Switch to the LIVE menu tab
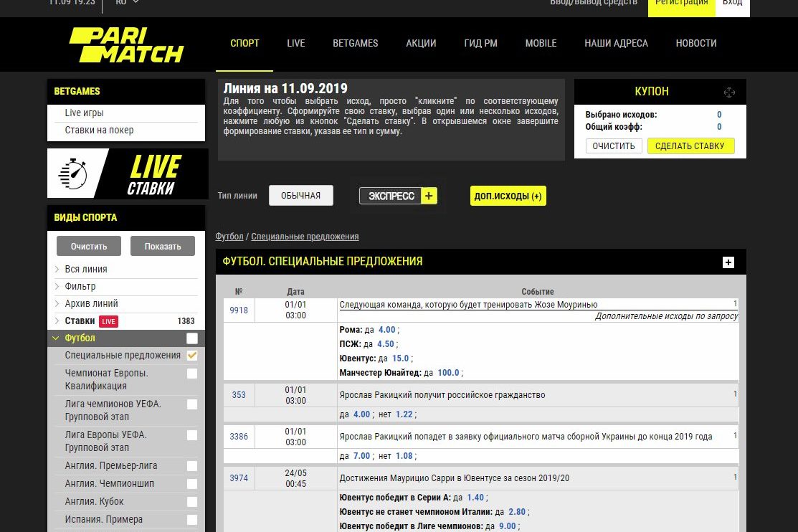 295,43
